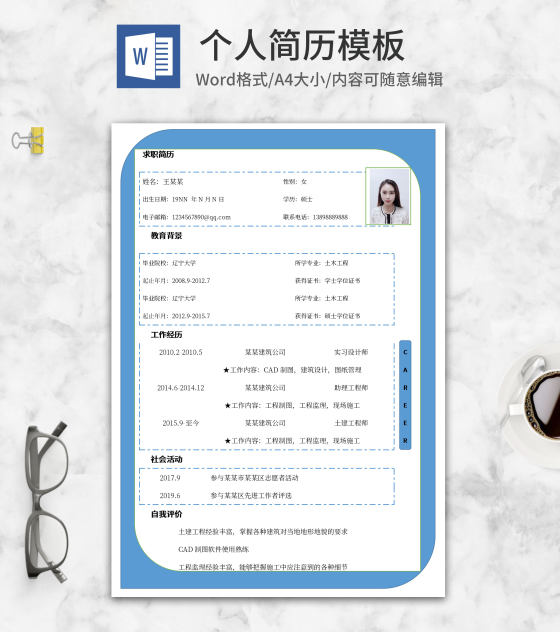The height and width of the screenshot is (632, 560).
Task: Click the phone number 13898889888
Action: 330,217
